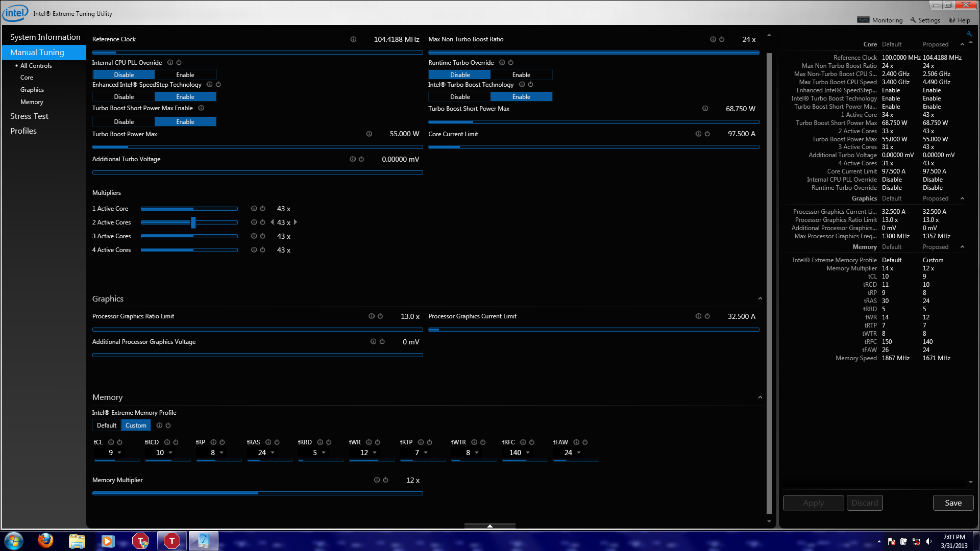Disable Enhanced Intel SpeedStep Technology

click(124, 96)
